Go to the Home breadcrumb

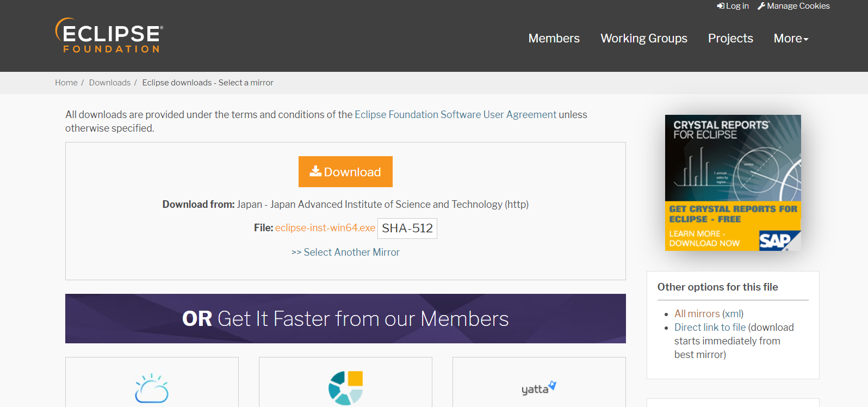coord(66,83)
